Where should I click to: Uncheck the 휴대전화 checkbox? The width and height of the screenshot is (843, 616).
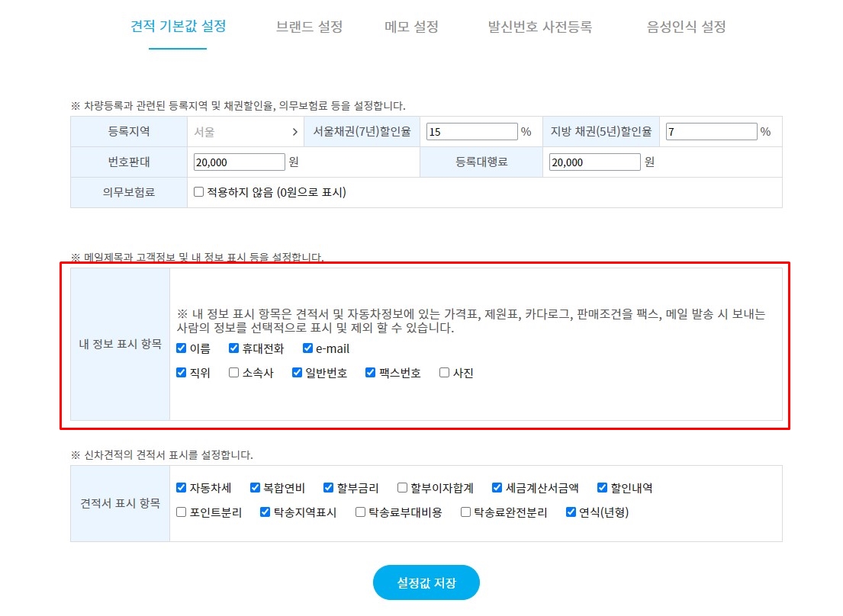coord(233,348)
